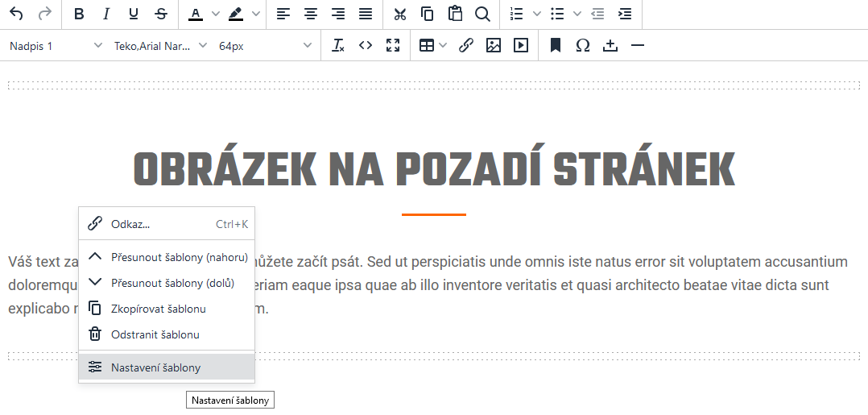Choose Zkopírovat šablonu in context menu
868x415 pixels.
click(x=158, y=309)
